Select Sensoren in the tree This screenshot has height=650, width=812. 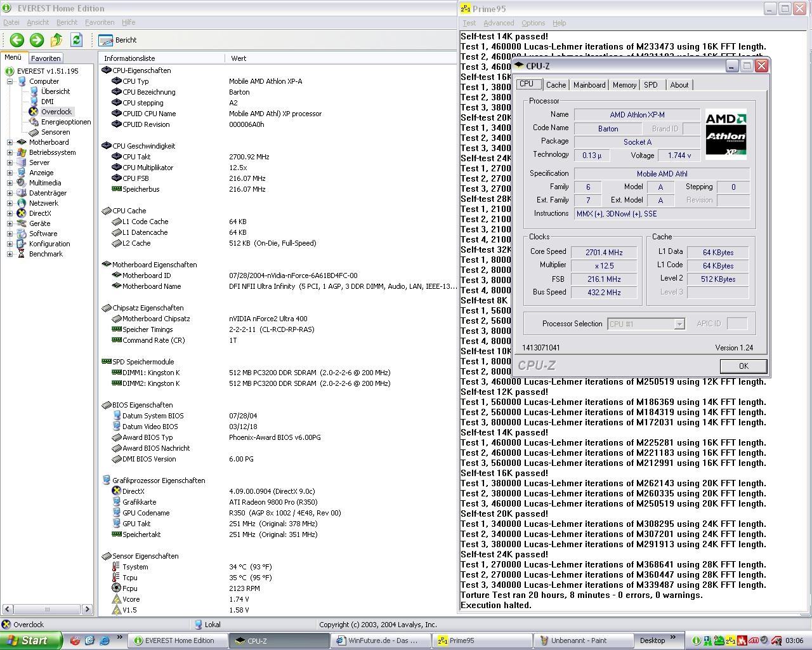coord(55,132)
